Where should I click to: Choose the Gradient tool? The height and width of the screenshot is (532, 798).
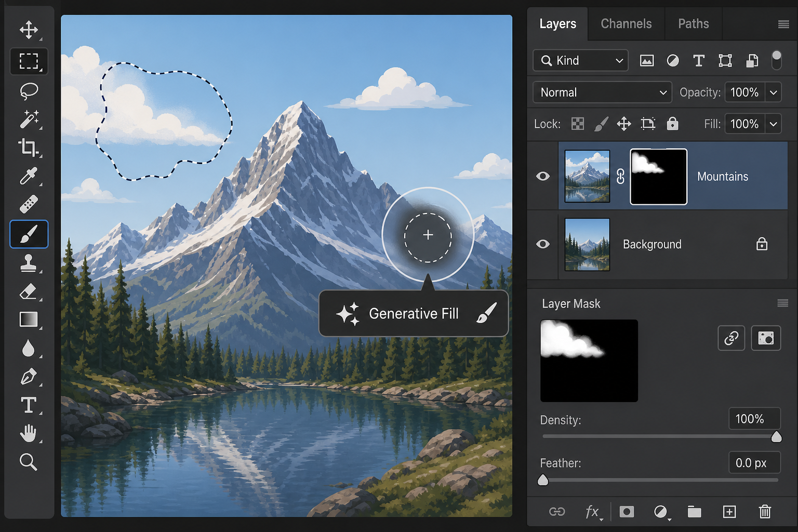point(29,320)
